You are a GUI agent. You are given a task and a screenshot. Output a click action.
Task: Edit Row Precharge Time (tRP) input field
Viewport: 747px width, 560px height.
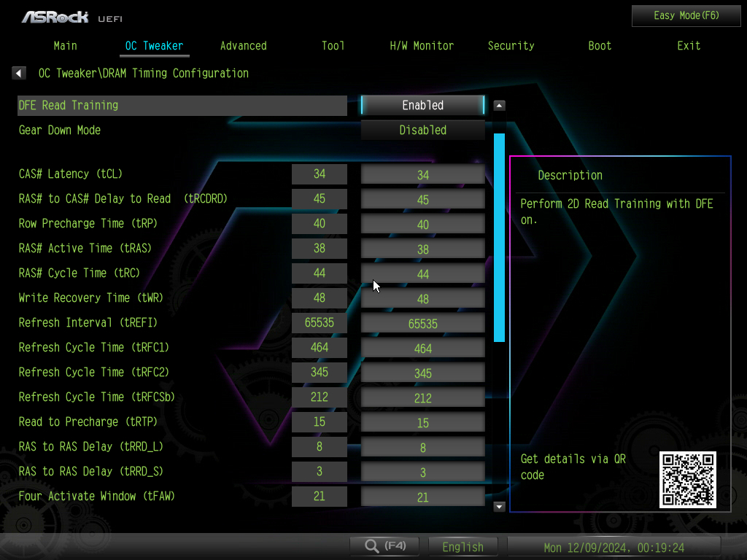[422, 224]
